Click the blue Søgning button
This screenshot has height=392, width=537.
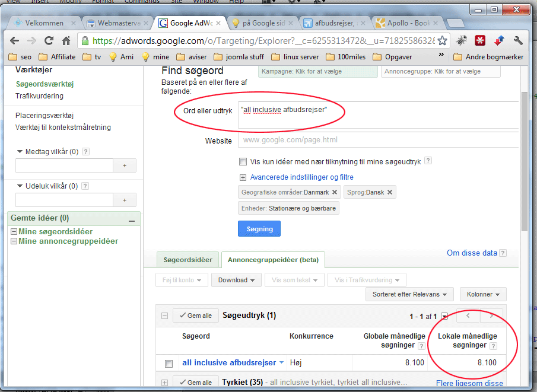pos(259,229)
